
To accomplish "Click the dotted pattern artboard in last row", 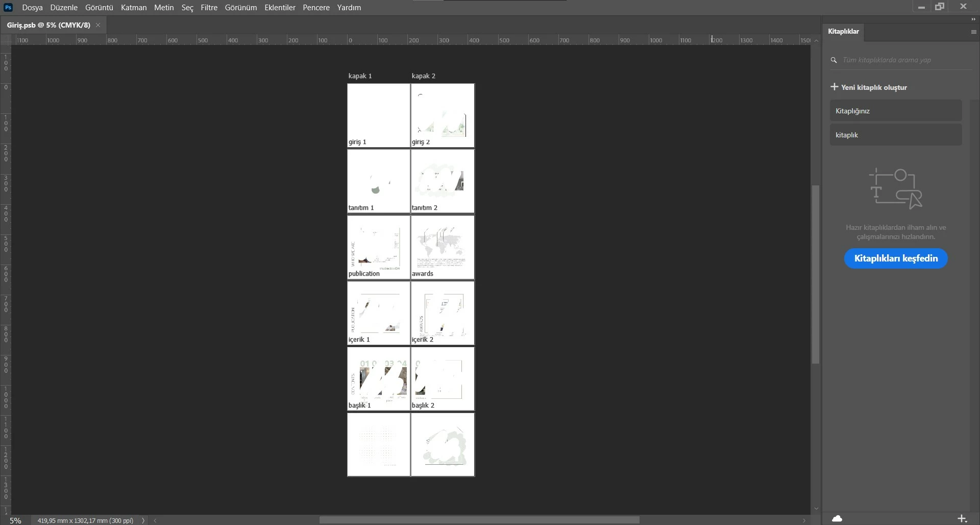I will [379, 445].
